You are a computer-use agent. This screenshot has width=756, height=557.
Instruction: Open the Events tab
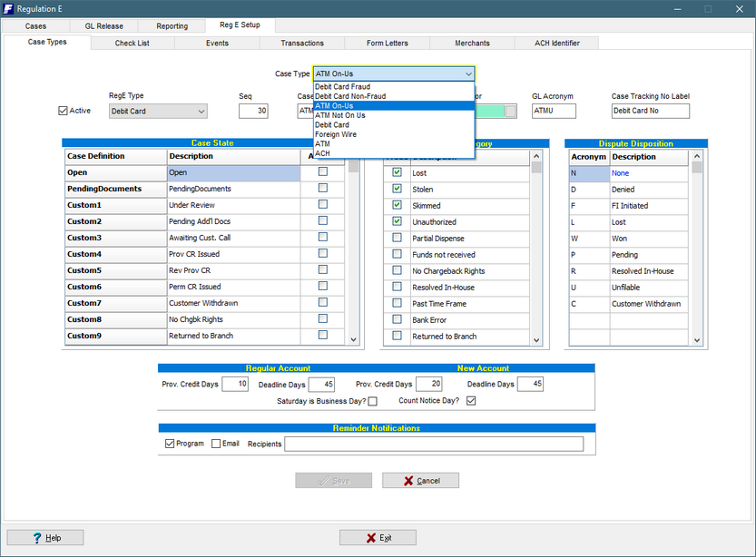[217, 43]
